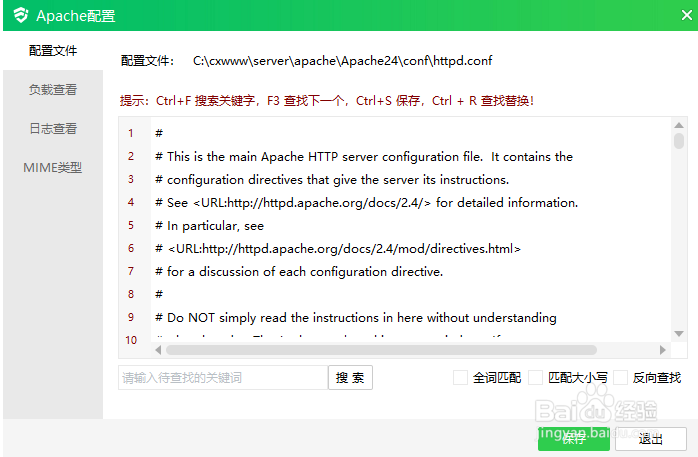Click line number 1 in the gutter
The image size is (698, 457).
tap(131, 133)
